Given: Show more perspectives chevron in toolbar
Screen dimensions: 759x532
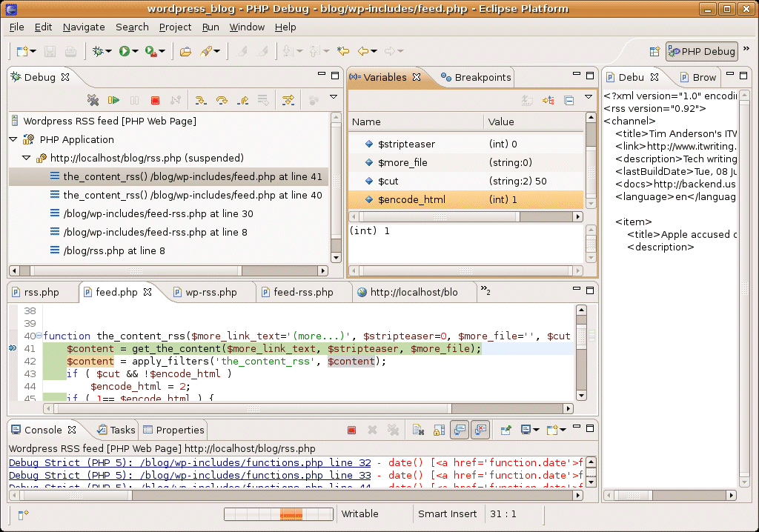Looking at the screenshot, I should [746, 49].
